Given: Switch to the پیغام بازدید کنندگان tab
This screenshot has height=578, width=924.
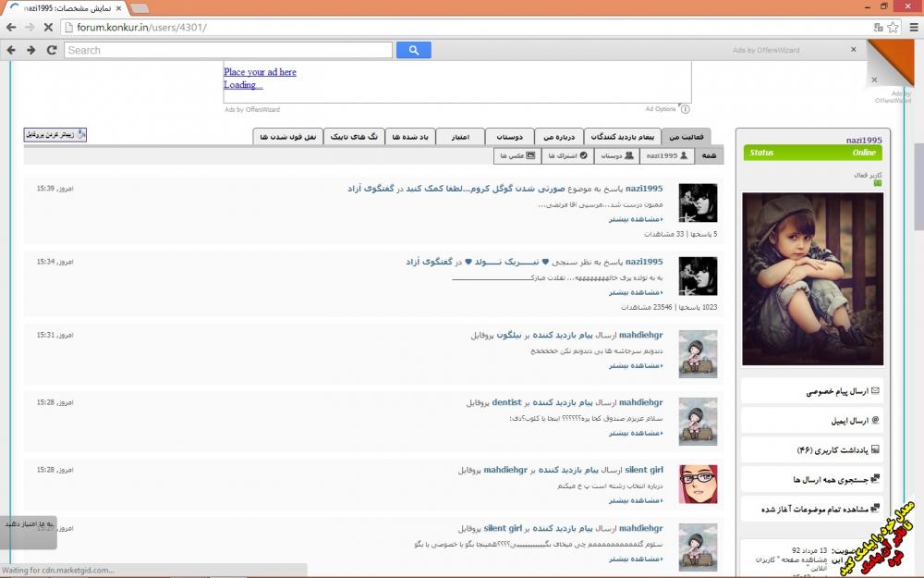Looking at the screenshot, I should [622, 137].
